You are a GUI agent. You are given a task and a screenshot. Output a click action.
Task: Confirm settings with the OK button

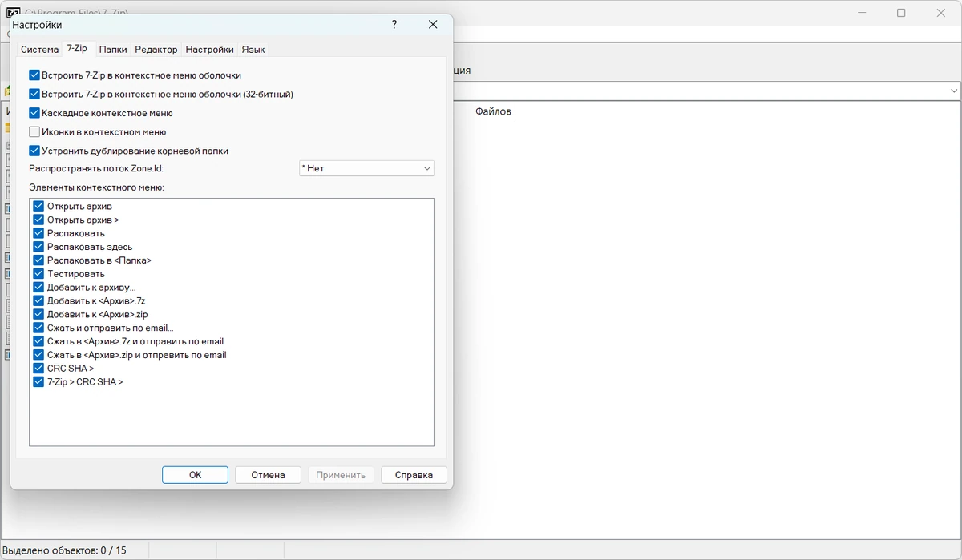(x=195, y=475)
